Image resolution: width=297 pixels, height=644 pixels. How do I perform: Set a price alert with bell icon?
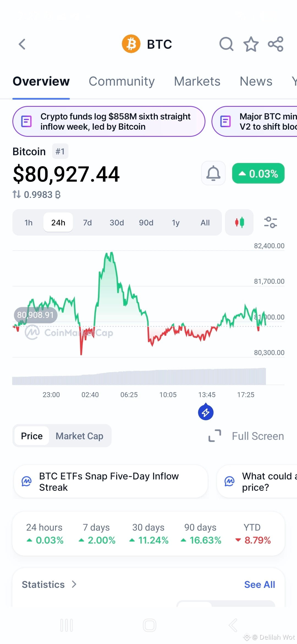[213, 173]
